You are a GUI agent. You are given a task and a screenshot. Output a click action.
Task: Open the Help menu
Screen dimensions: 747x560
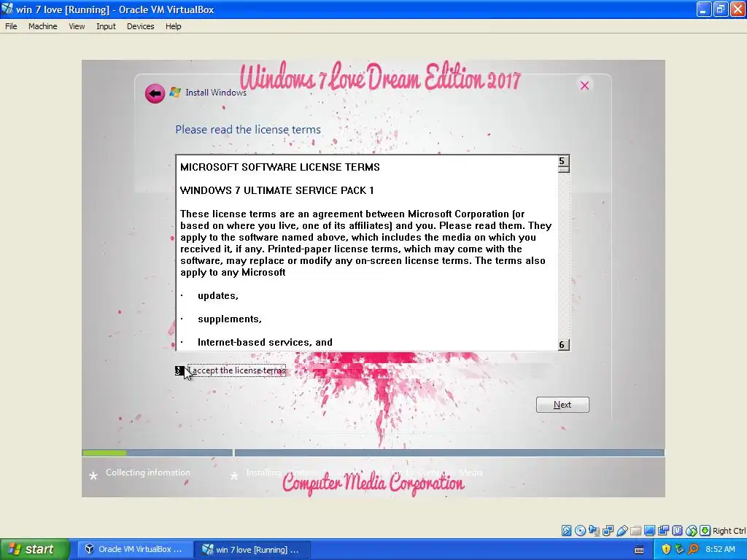174,26
